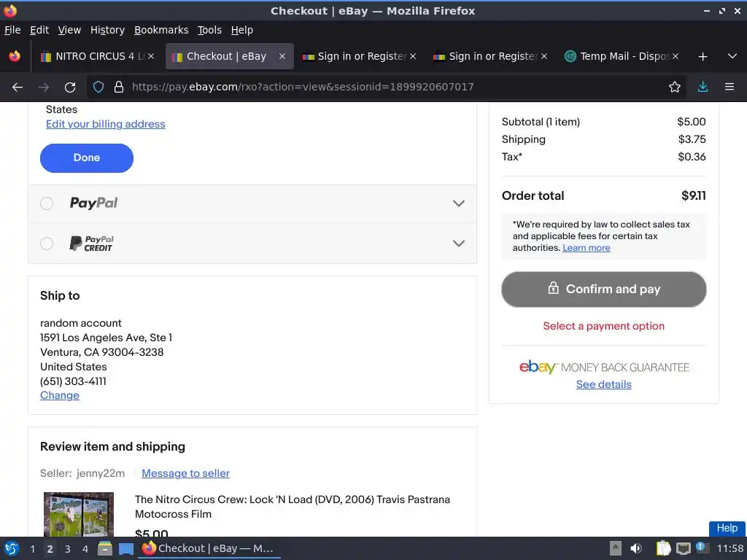Image resolution: width=747 pixels, height=560 pixels.
Task: Click the address bar URL
Action: tap(303, 87)
